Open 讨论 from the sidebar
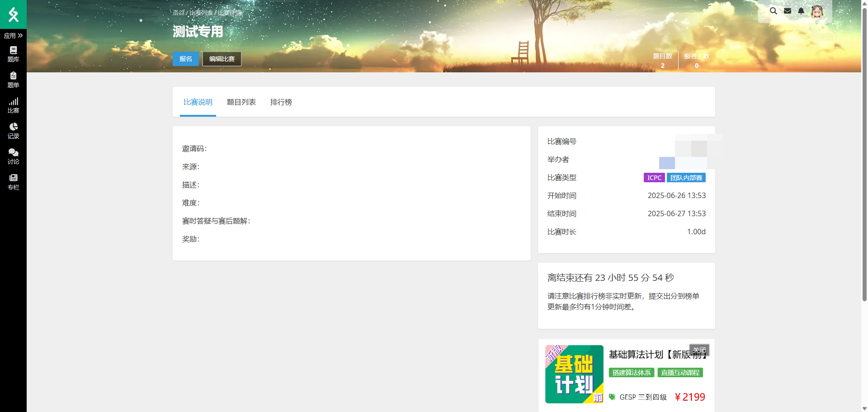Image resolution: width=868 pixels, height=412 pixels. (x=13, y=156)
